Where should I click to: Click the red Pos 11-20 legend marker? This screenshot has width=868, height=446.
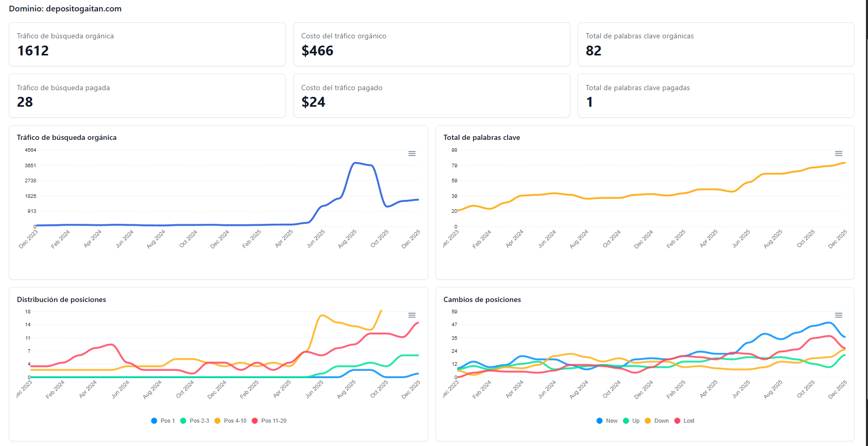pyautogui.click(x=255, y=421)
